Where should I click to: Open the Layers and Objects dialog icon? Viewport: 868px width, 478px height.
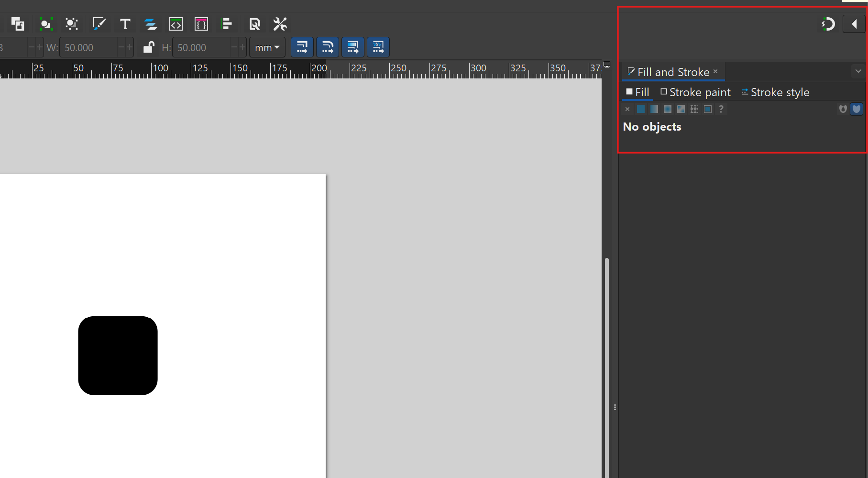point(151,24)
